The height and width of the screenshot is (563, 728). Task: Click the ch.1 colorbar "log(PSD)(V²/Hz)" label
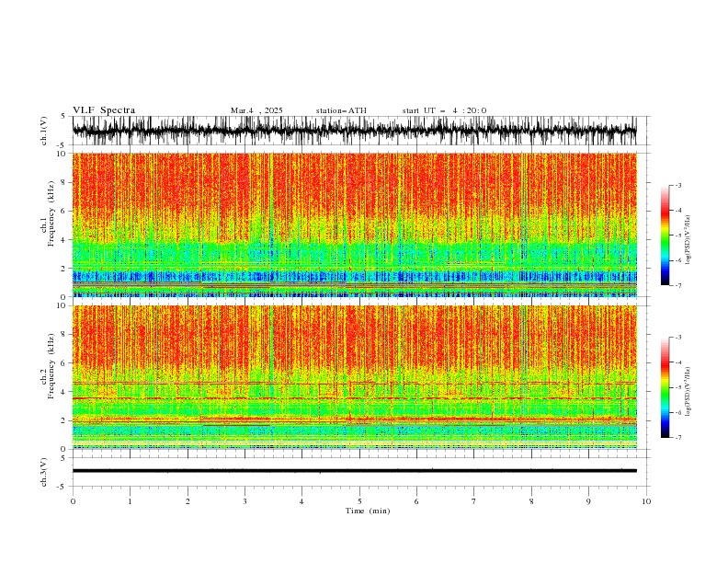point(688,240)
